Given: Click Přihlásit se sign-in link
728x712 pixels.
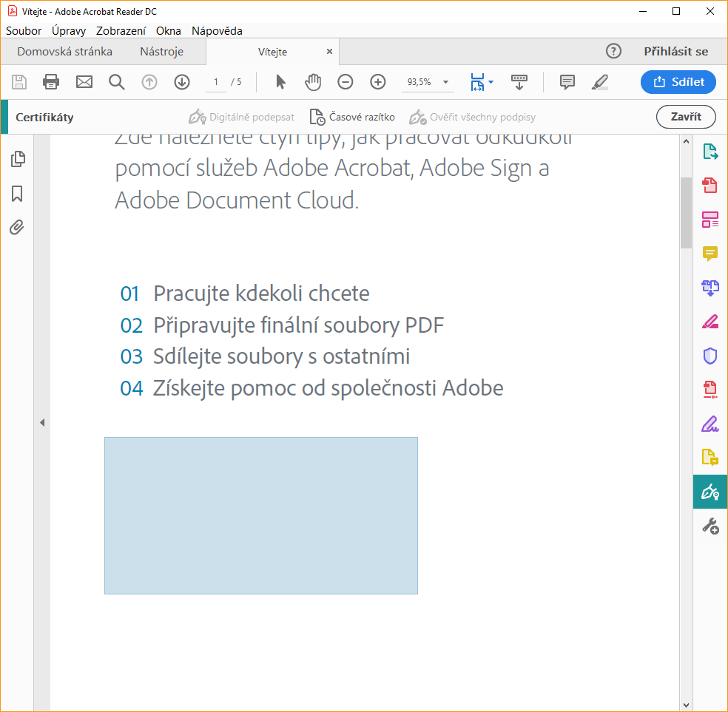Looking at the screenshot, I should 675,52.
